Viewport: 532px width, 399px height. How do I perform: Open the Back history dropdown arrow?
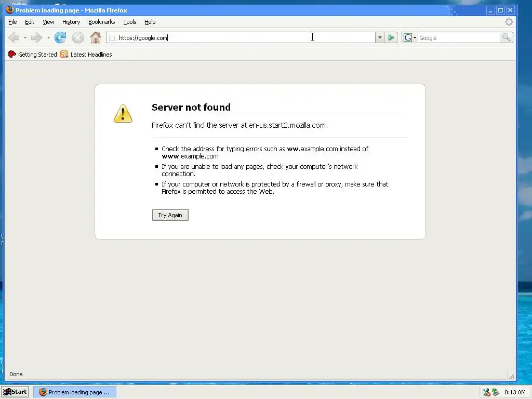tap(25, 37)
